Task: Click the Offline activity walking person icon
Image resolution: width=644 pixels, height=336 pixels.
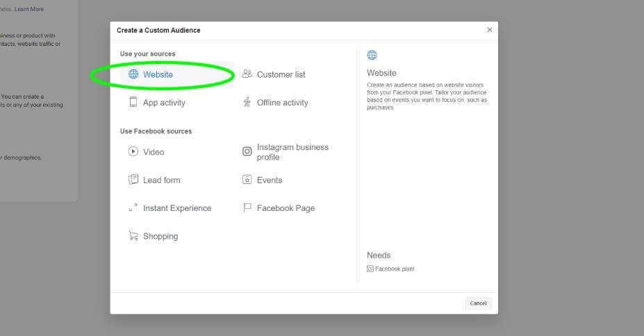Action: pos(247,102)
